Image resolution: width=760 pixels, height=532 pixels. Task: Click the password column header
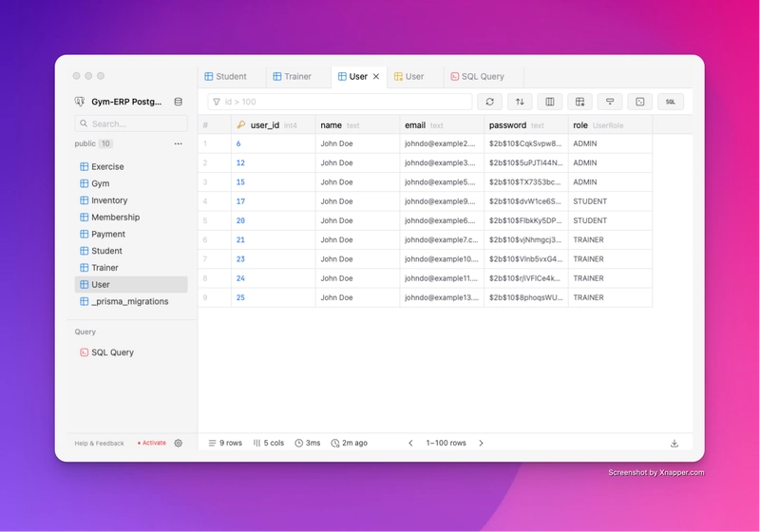tap(526, 125)
